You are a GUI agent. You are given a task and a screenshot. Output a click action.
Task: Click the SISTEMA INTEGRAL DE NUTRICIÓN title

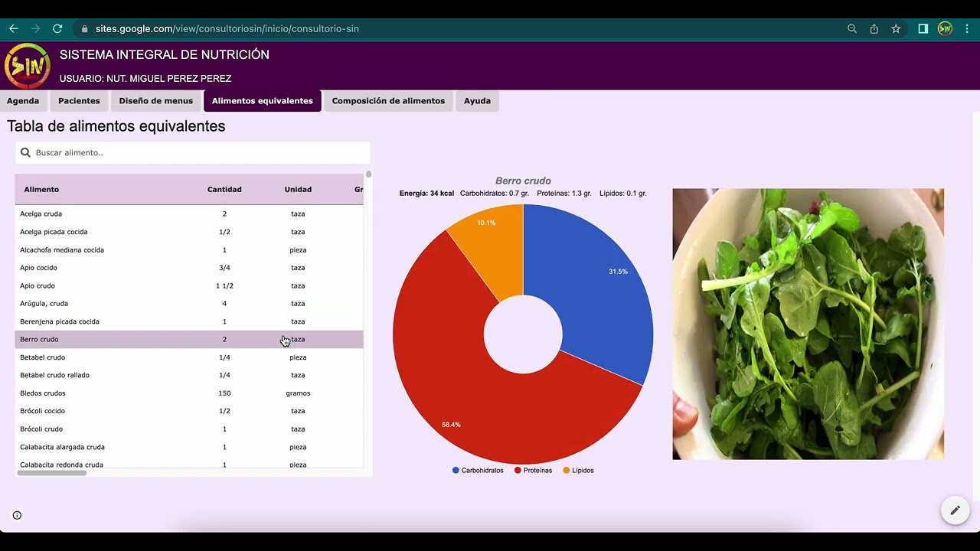click(165, 55)
